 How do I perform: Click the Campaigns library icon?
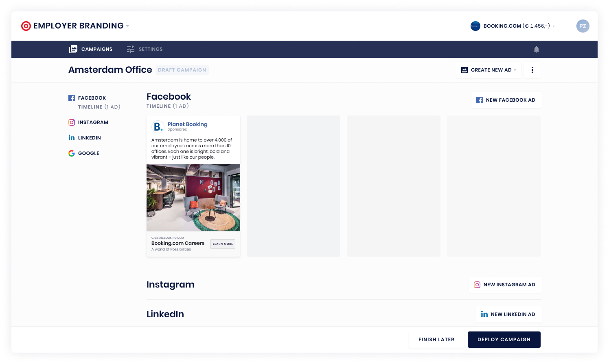point(73,49)
